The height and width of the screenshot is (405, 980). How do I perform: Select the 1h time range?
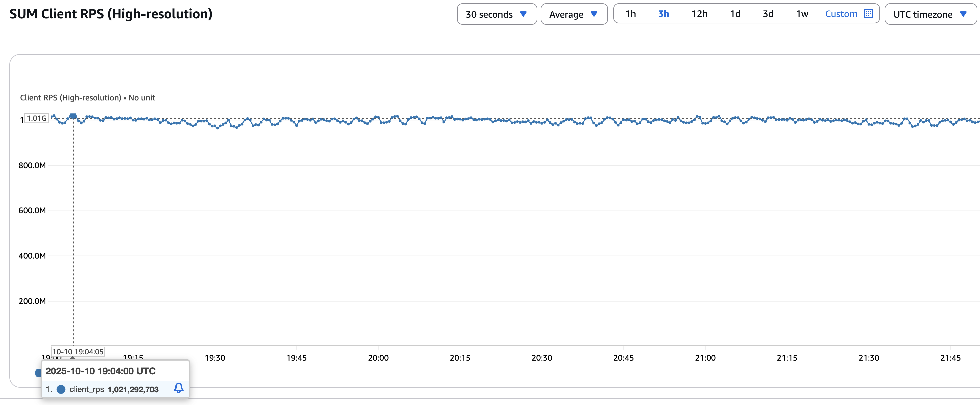(630, 14)
